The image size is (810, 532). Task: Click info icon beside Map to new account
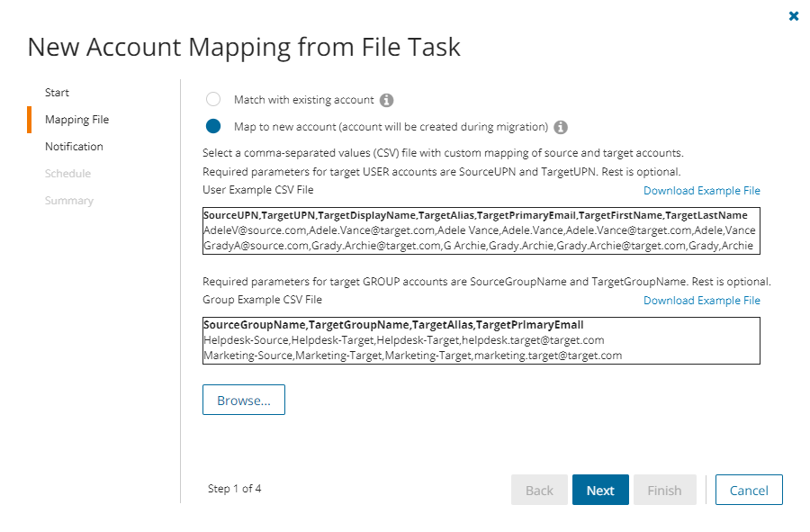[x=561, y=127]
